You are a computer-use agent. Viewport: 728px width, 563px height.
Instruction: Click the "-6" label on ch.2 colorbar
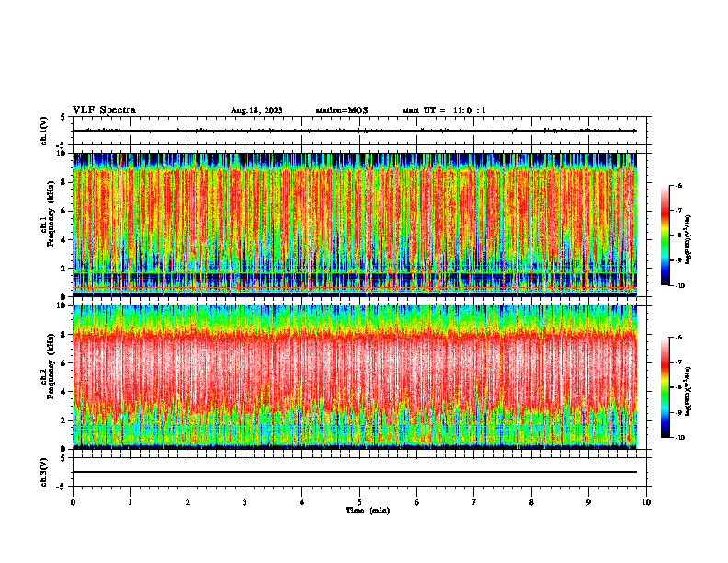pyautogui.click(x=678, y=338)
